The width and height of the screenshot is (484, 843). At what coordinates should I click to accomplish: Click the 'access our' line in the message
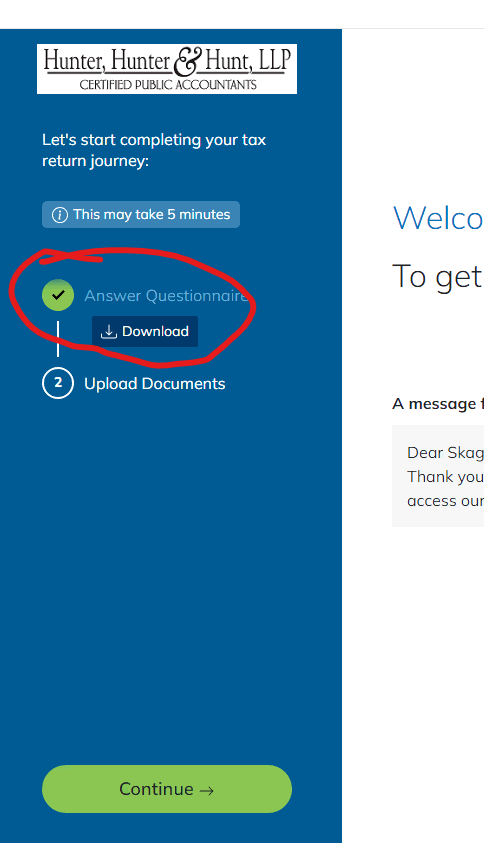445,501
